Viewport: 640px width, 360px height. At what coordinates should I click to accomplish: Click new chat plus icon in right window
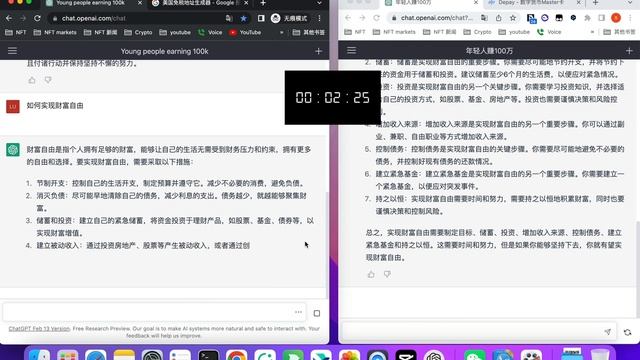coord(629,51)
